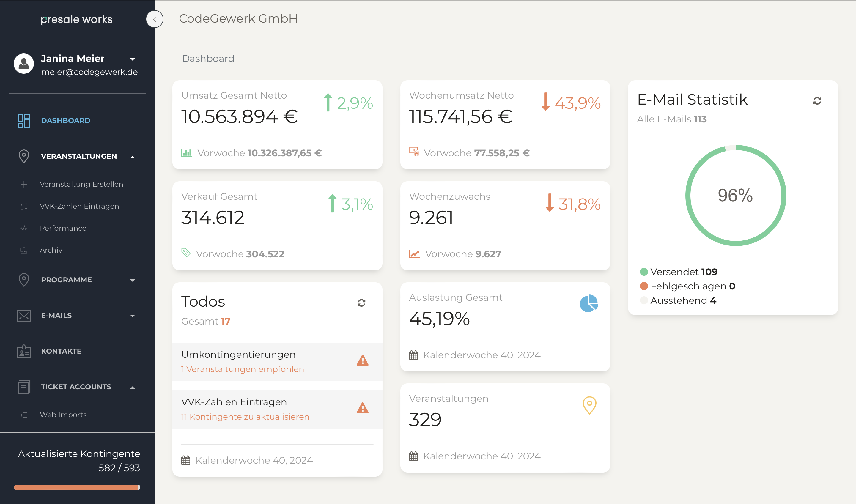Expand the Programme menu section
The image size is (856, 504).
133,280
